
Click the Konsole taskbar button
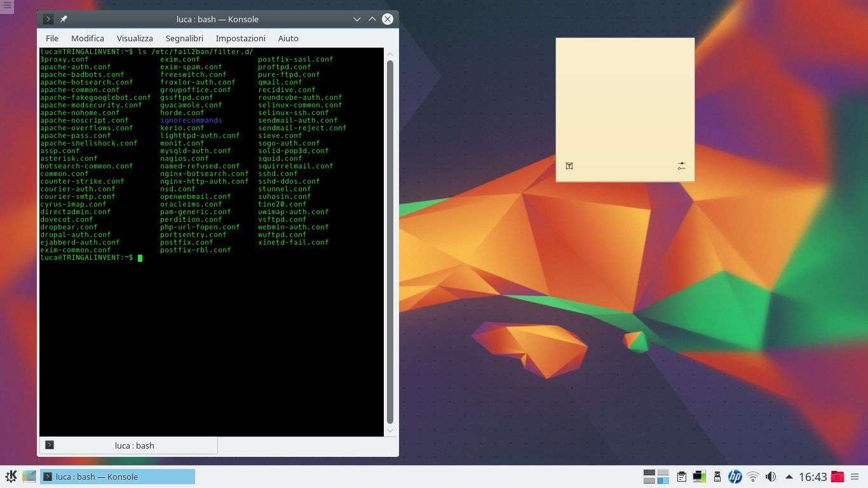pos(118,477)
